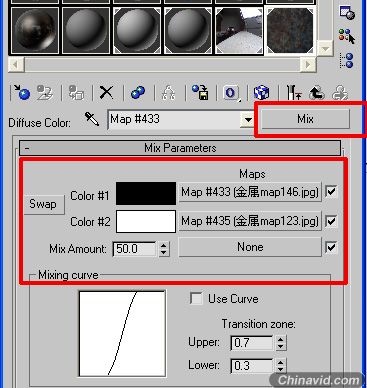The height and width of the screenshot is (388, 367).
Task: Open the Map #433 name dropdown
Action: click(x=248, y=119)
